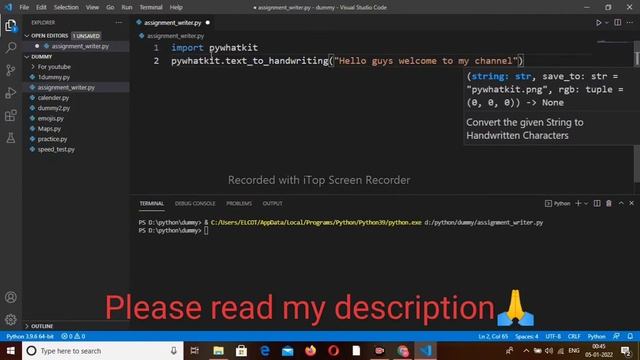Open the File menu

tap(24, 7)
